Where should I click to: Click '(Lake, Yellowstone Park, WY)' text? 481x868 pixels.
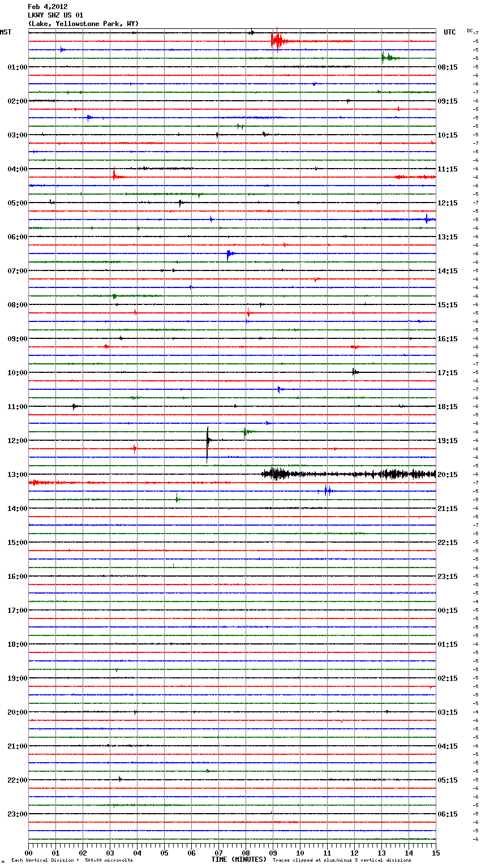(83, 24)
